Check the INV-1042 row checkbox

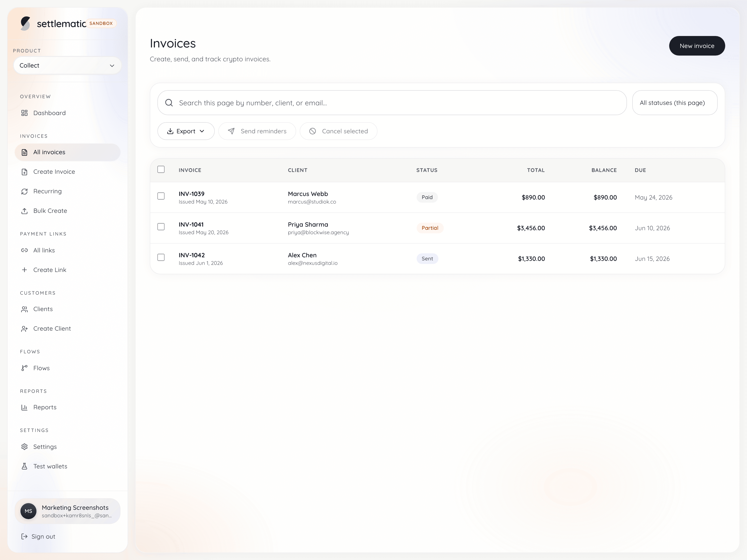click(161, 258)
